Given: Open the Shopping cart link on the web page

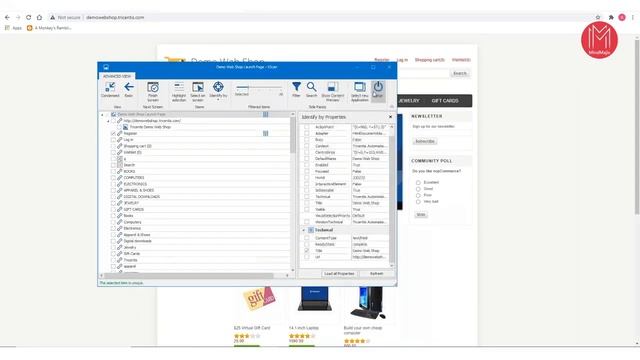Looking at the screenshot, I should click(x=429, y=60).
